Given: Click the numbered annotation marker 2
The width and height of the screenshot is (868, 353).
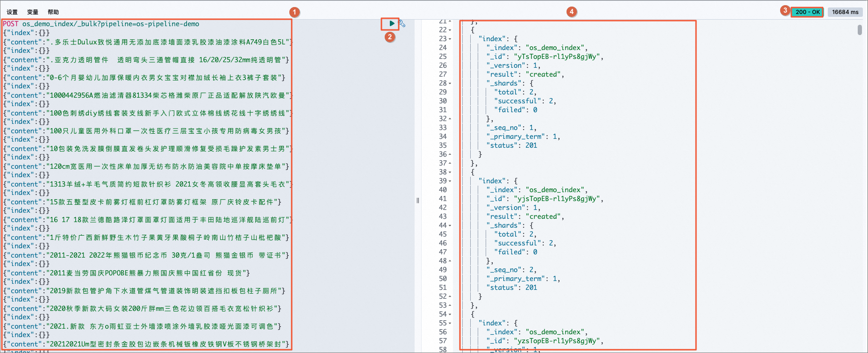Looking at the screenshot, I should tap(390, 36).
